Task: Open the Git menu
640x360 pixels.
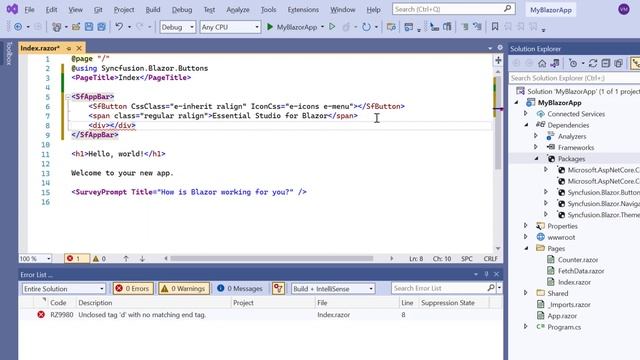Action: pos(98,9)
